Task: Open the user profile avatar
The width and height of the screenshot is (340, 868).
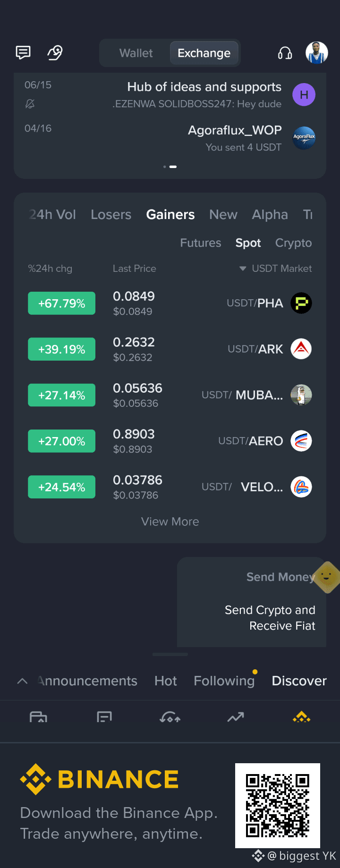Action: pos(317,52)
